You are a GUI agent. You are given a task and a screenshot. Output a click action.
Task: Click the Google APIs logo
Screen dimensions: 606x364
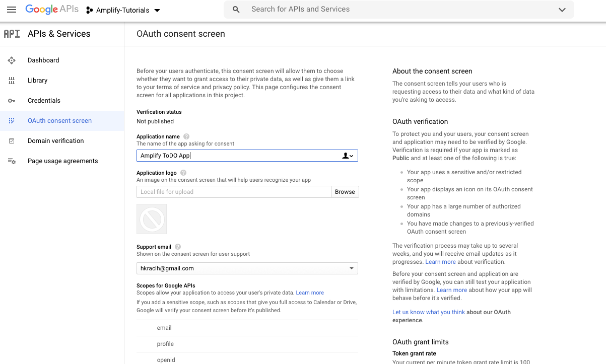point(52,9)
